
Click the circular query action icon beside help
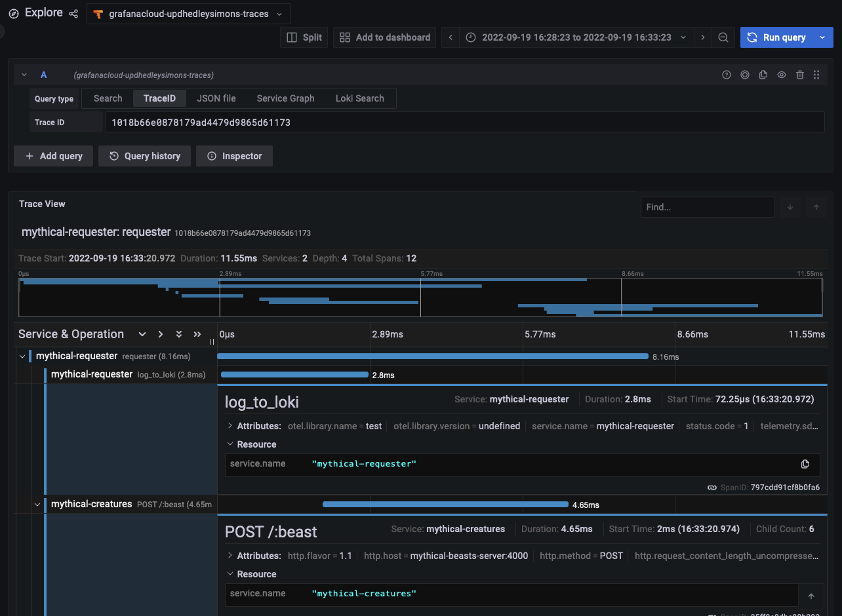click(745, 75)
